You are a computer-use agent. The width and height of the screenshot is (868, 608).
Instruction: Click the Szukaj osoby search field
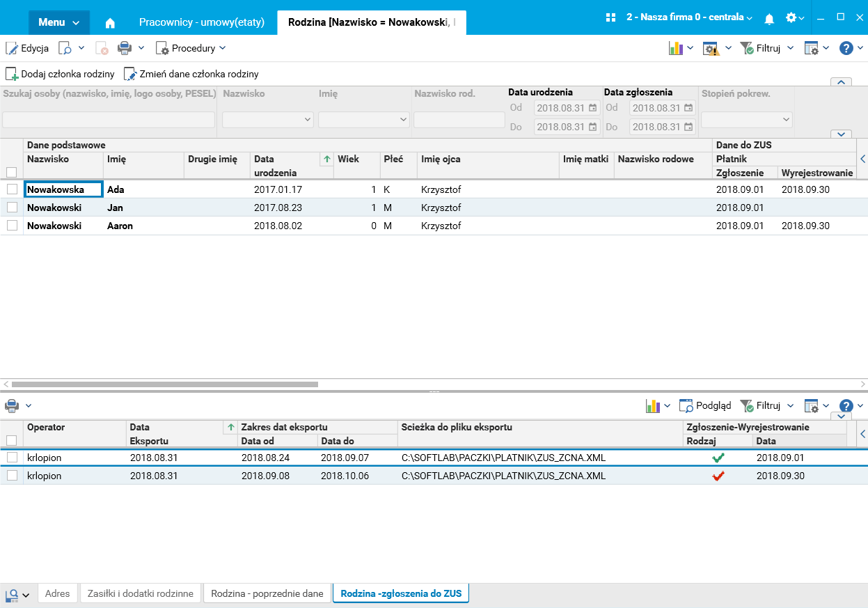click(109, 120)
